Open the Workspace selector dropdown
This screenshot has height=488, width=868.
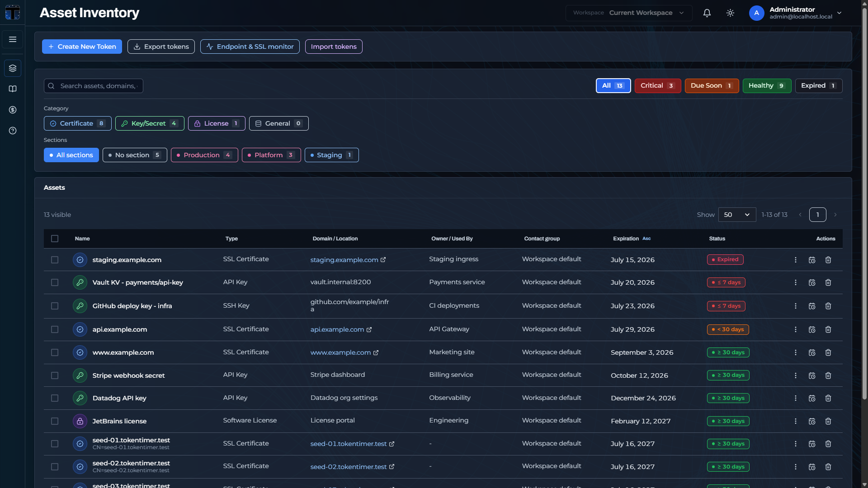click(x=628, y=13)
